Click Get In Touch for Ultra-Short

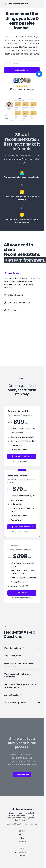point(22,592)
